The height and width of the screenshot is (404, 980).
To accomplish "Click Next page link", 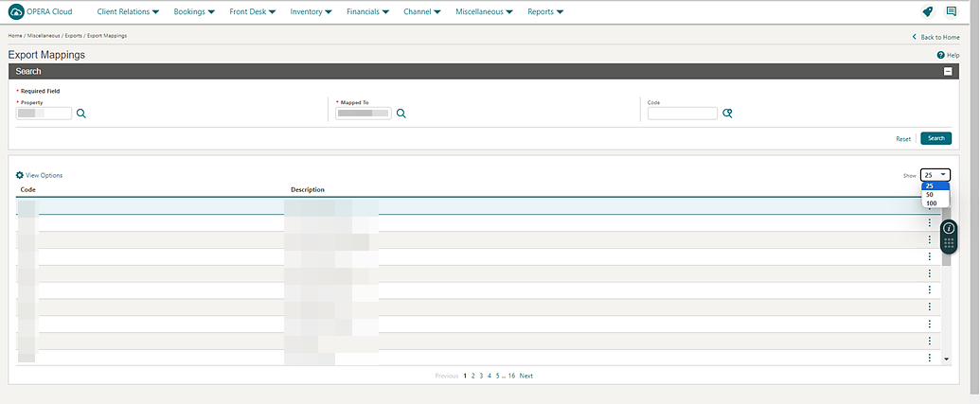I will 526,376.
